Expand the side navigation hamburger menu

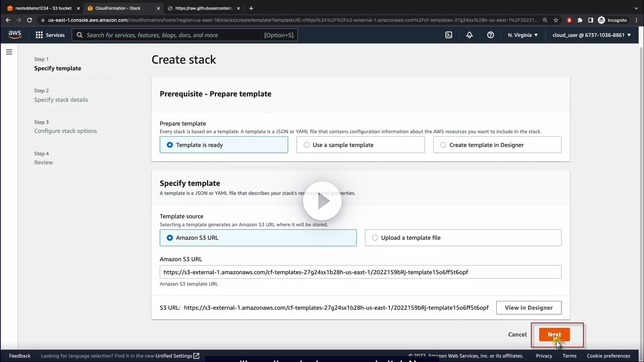point(9,52)
